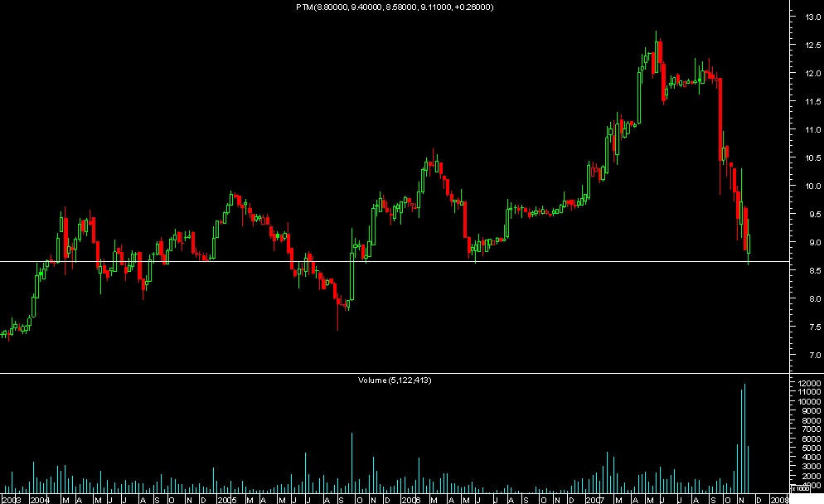
Task: Select the 11.0 price axis label
Action: tap(813, 129)
